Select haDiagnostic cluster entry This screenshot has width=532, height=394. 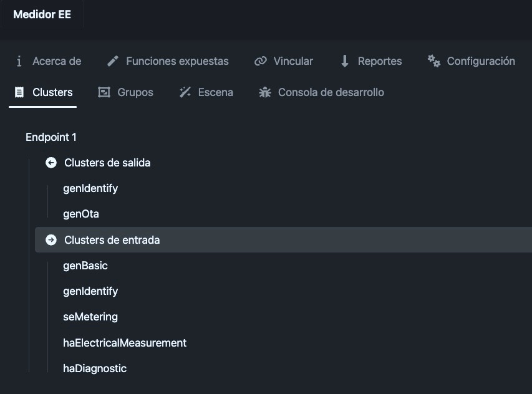tap(95, 368)
